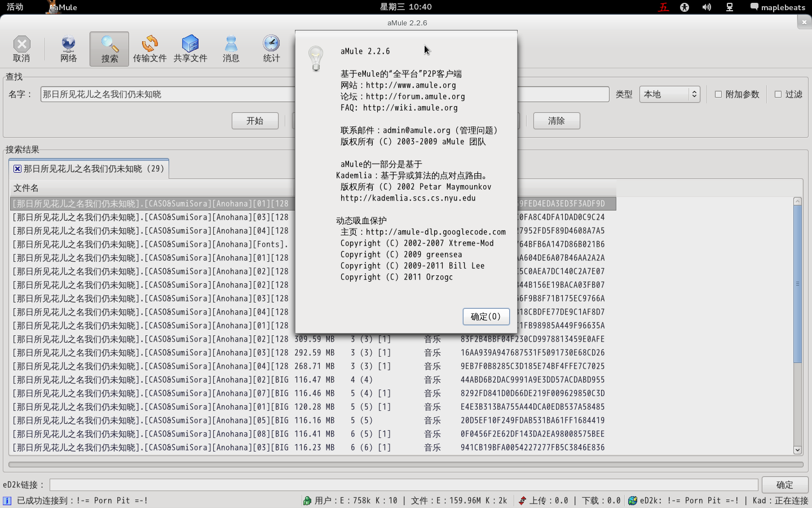This screenshot has height=508, width=812.
Task: Click the 已成功连接到 status message
Action: tap(82, 501)
